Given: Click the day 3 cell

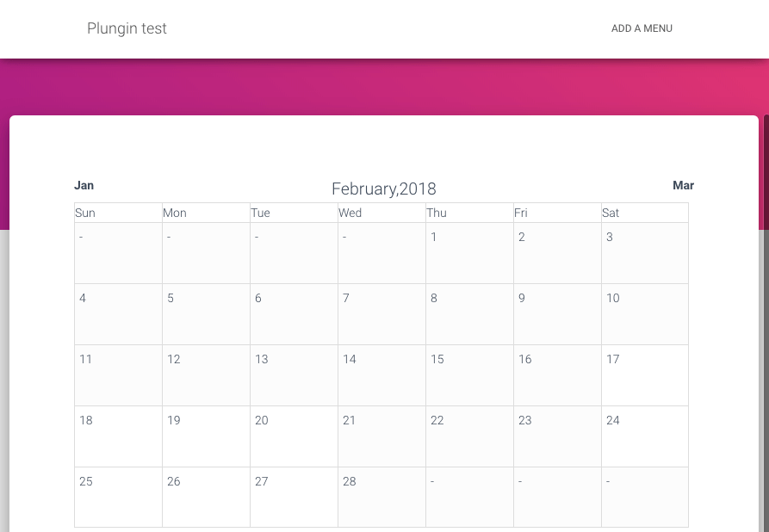Looking at the screenshot, I should [645, 253].
